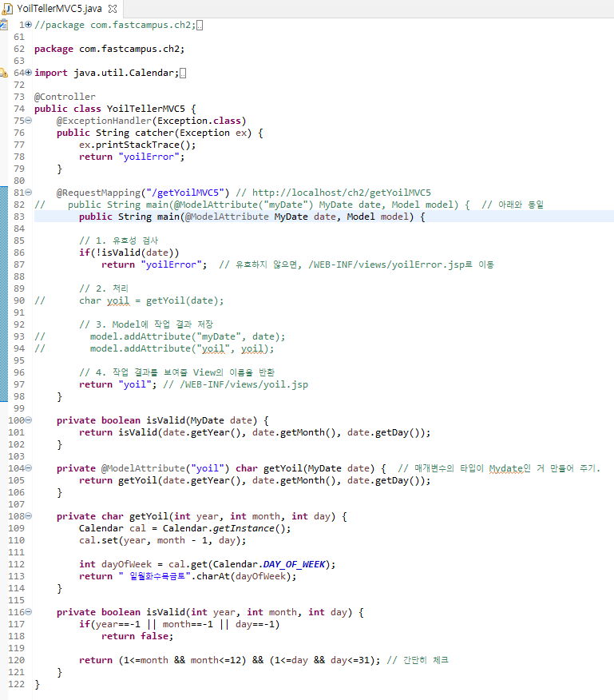The image size is (614, 700).
Task: Click the "yoilError" string on line 87
Action: point(172,264)
